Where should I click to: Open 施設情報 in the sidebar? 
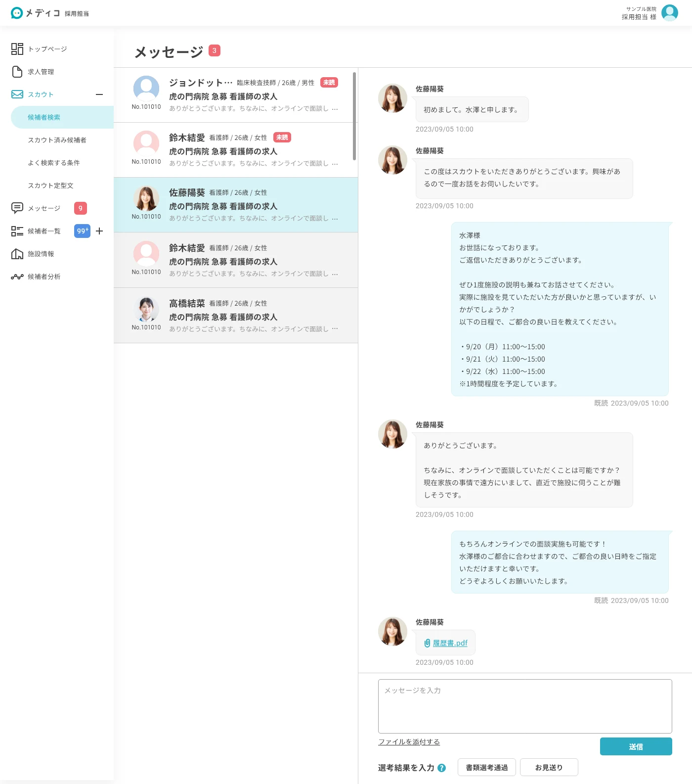pos(41,254)
